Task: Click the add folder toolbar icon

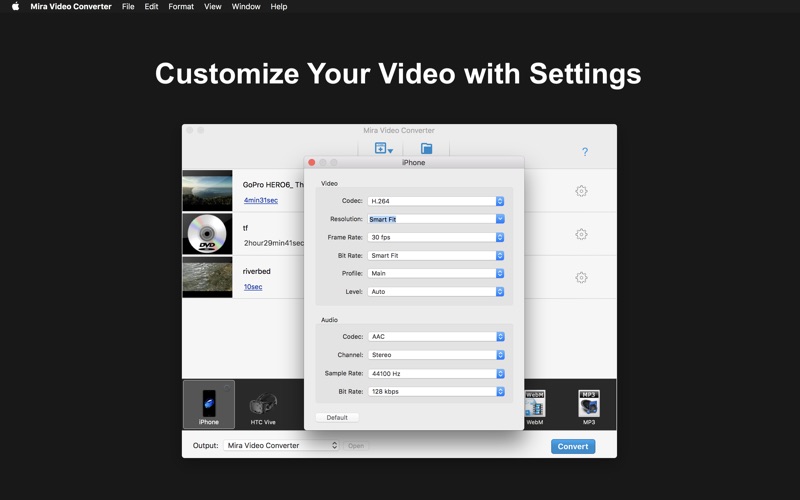Action: point(427,148)
